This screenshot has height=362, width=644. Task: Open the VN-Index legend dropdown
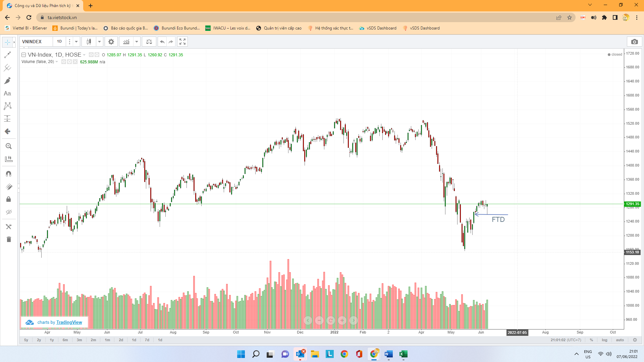coord(84,55)
